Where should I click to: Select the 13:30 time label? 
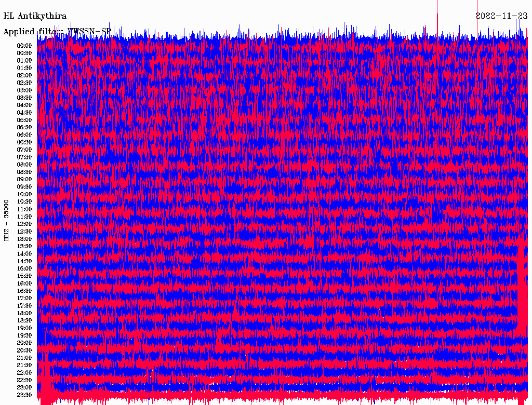(x=24, y=246)
